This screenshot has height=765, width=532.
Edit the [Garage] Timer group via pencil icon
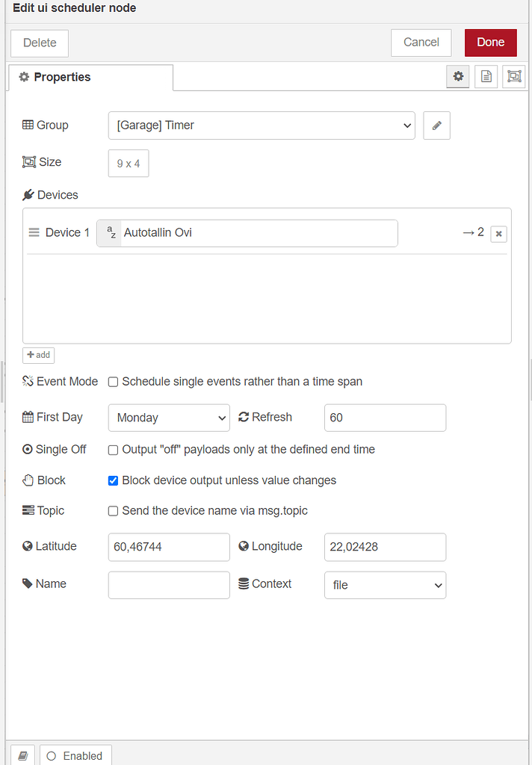pyautogui.click(x=436, y=125)
